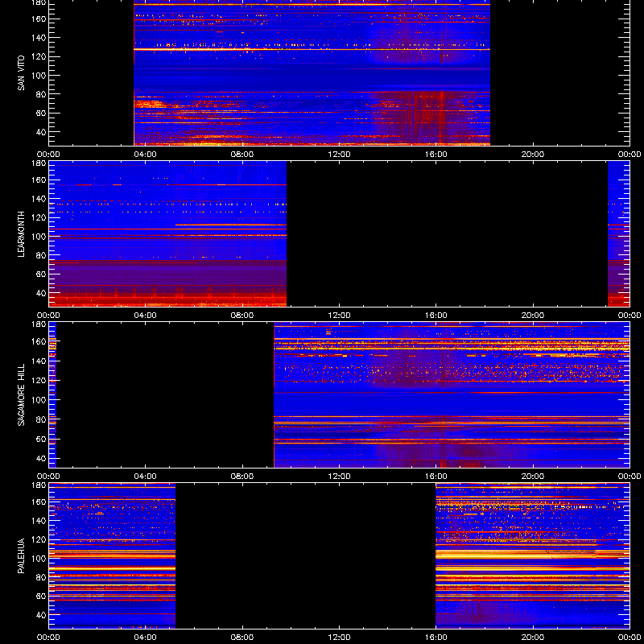Click the 04:00 label below Palehua panel
The height and width of the screenshot is (644, 644).
pos(146,638)
